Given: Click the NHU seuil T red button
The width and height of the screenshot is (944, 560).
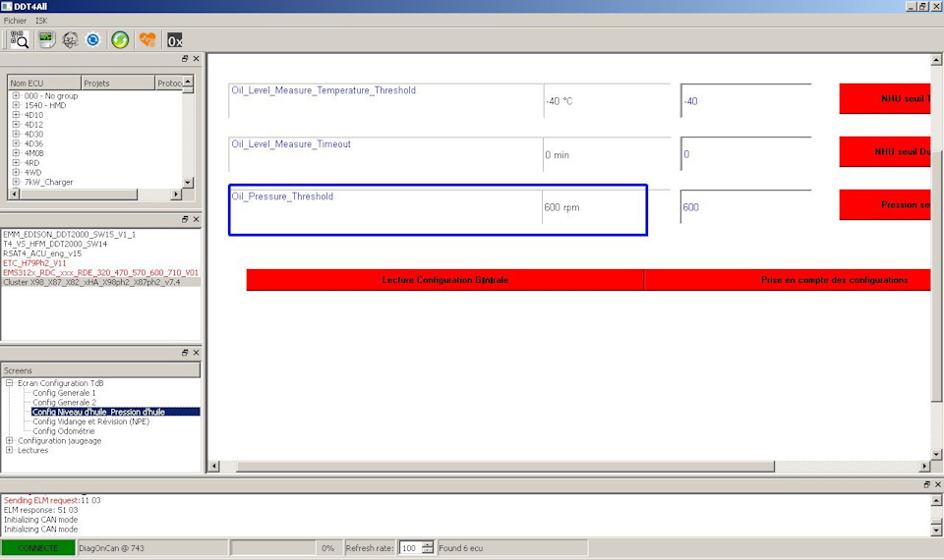Looking at the screenshot, I should coord(884,98).
